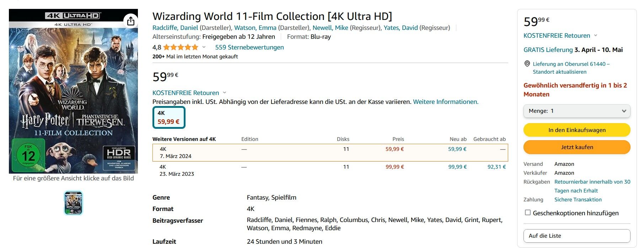
Task: Click Weitere Informationen link
Action: point(446,102)
